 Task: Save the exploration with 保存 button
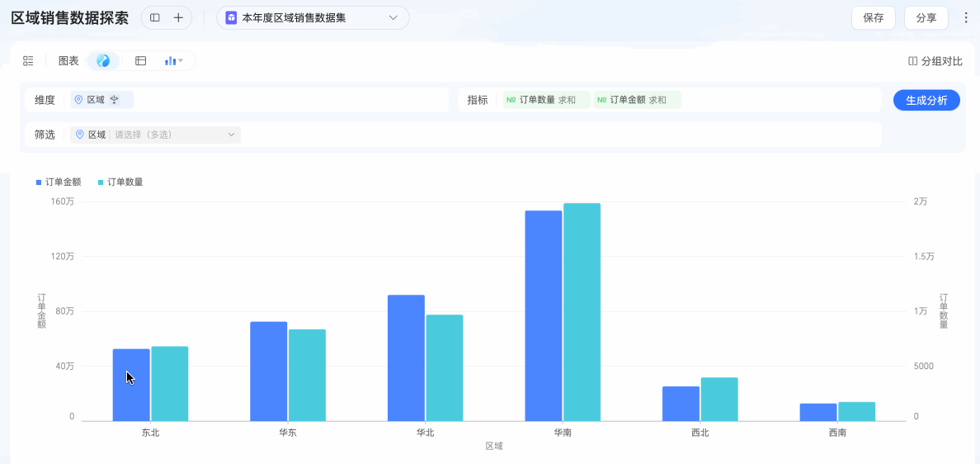coord(873,18)
